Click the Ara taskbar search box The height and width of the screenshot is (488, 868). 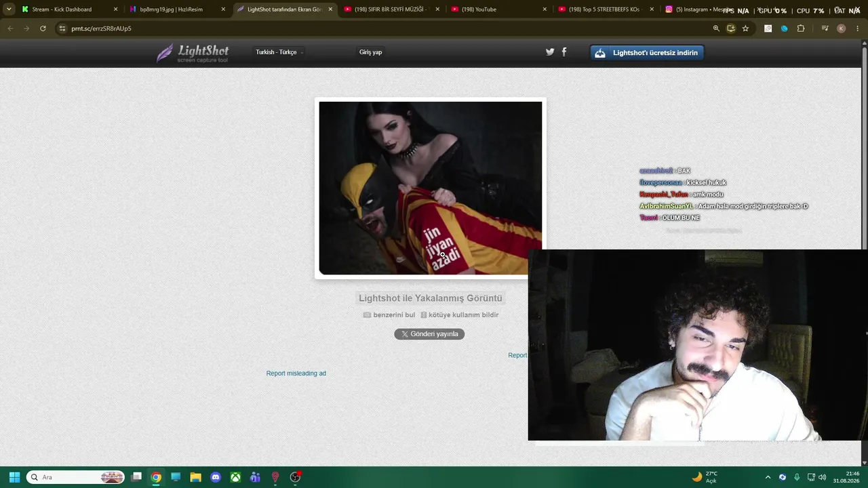(x=76, y=477)
